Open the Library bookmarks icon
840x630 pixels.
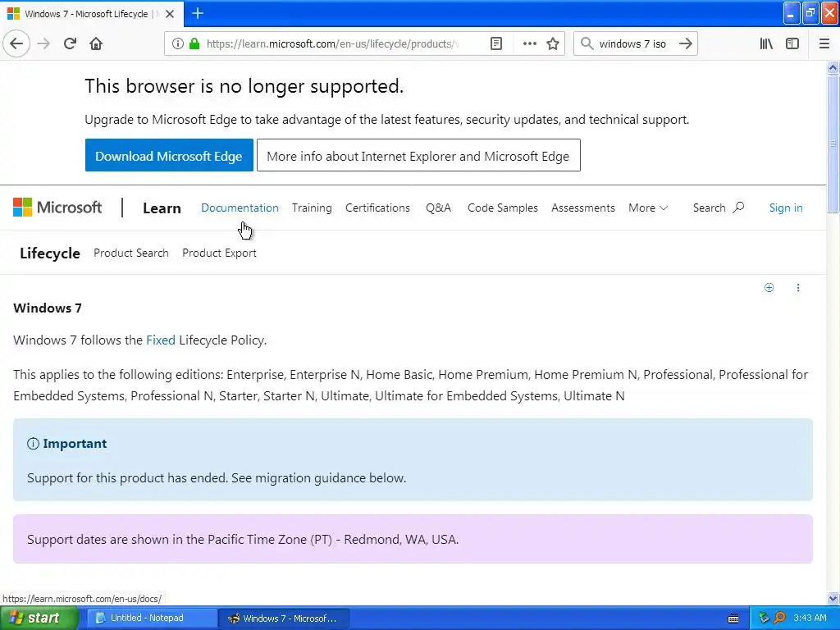[x=766, y=43]
